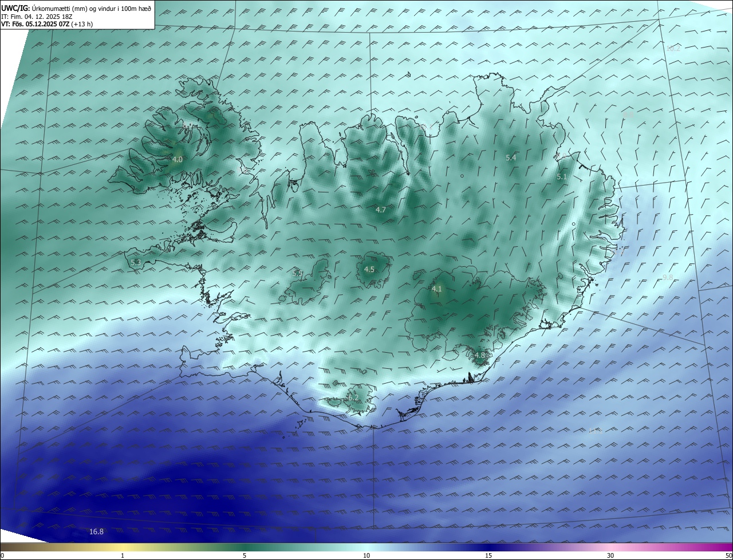Click the 4.5 value on the central glacier
733x560 pixels.
tap(369, 269)
